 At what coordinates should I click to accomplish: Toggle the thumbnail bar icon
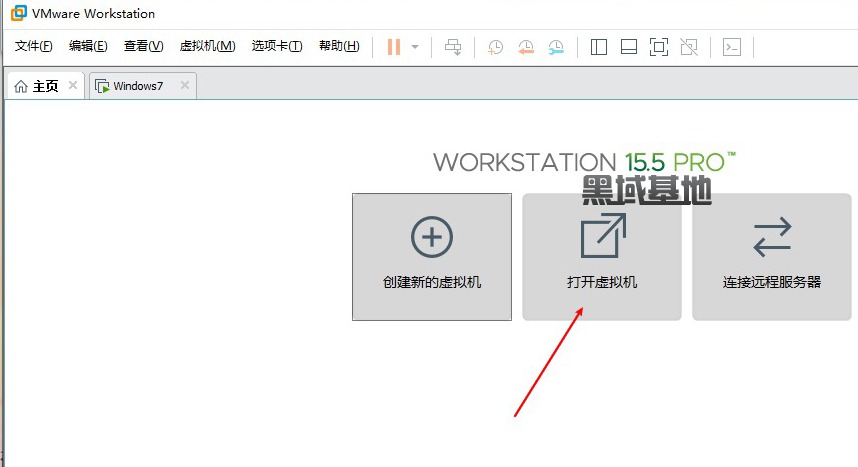coord(629,47)
